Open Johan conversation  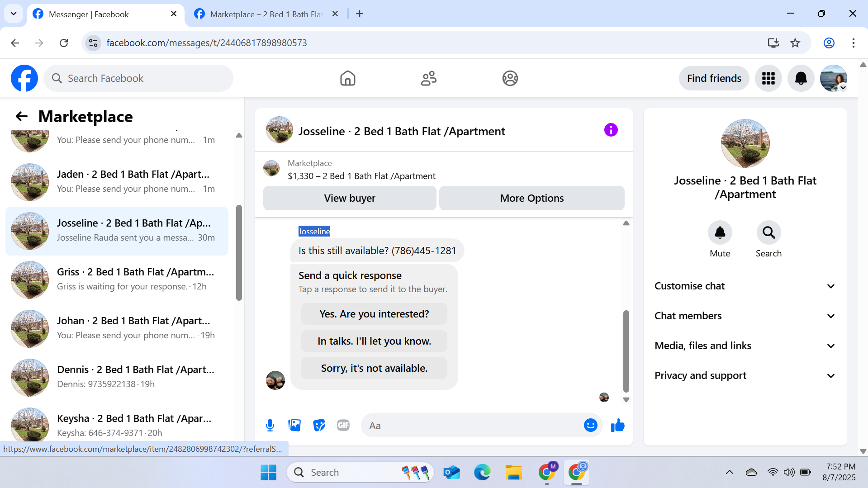[117, 328]
